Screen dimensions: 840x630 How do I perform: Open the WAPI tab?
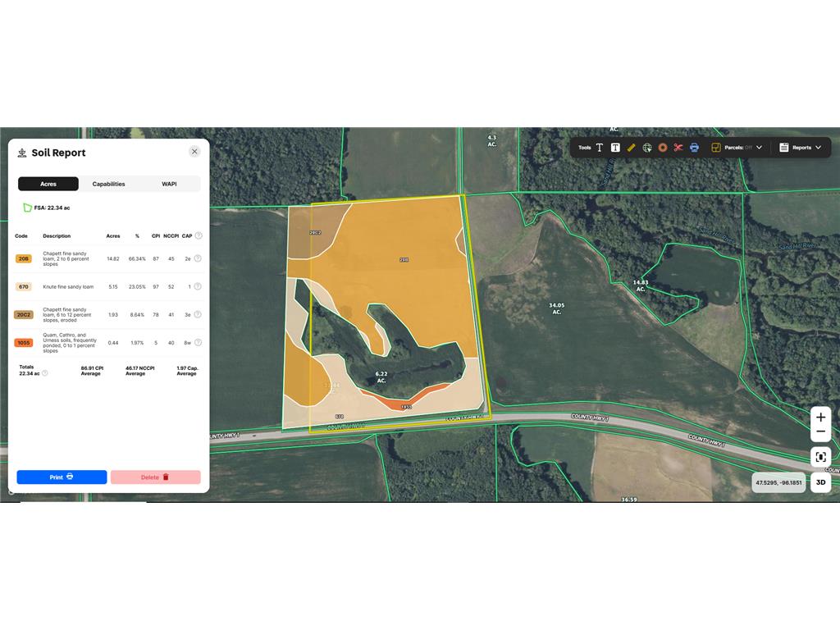point(169,184)
